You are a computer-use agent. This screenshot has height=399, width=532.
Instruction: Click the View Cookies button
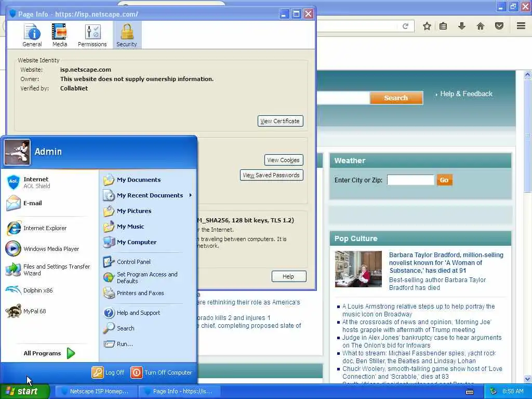283,160
